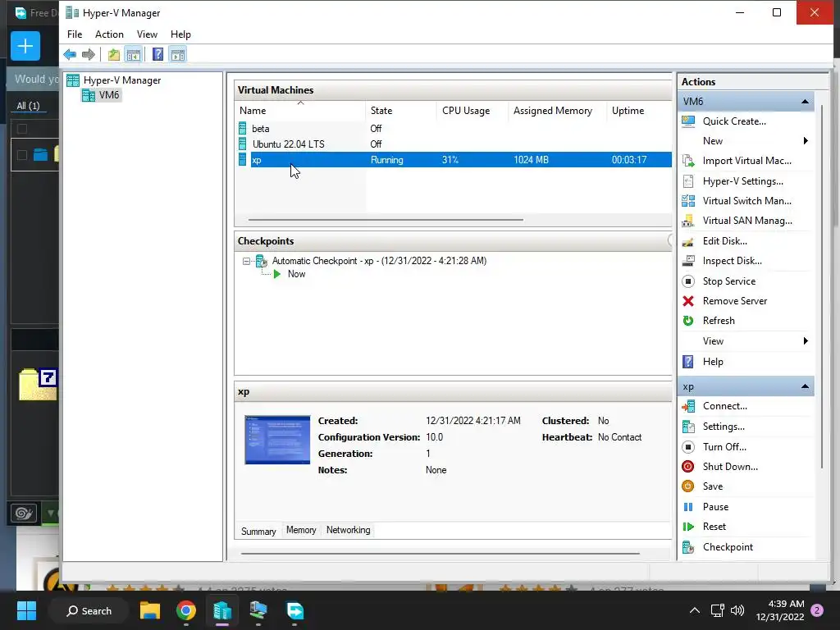Collapse the Automatic Checkpoint tree node
Image resolution: width=840 pixels, height=630 pixels.
(x=246, y=262)
